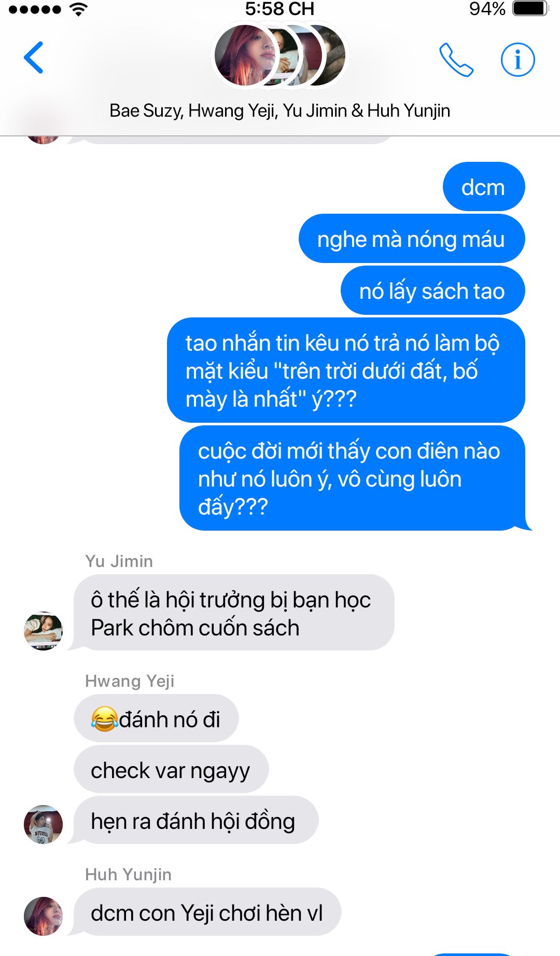Open the group name title text

click(280, 110)
